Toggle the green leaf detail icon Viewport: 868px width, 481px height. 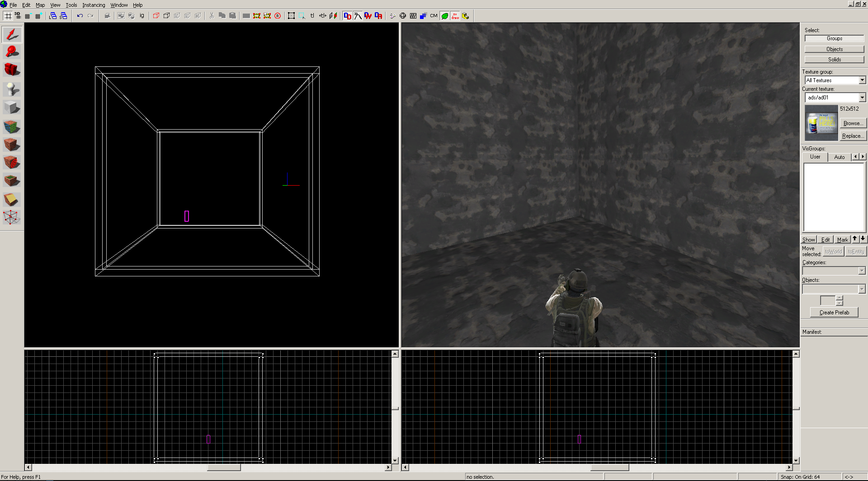pos(445,16)
